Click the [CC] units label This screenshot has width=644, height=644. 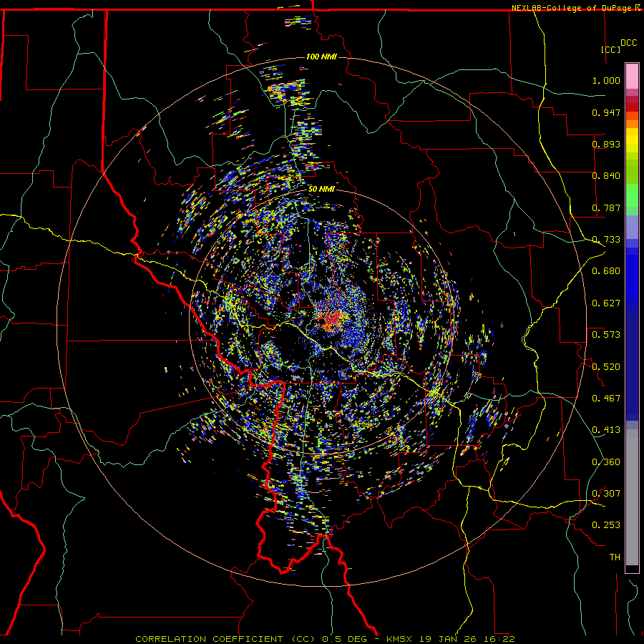(611, 49)
